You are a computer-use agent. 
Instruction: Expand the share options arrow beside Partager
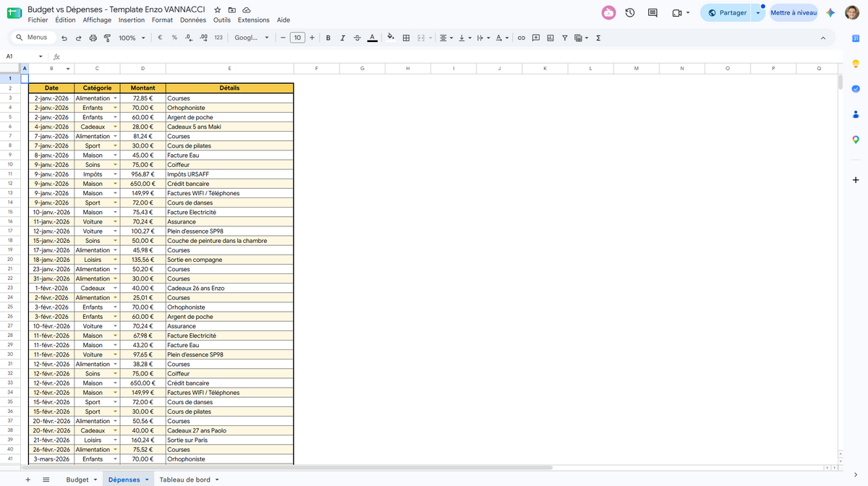pyautogui.click(x=758, y=12)
